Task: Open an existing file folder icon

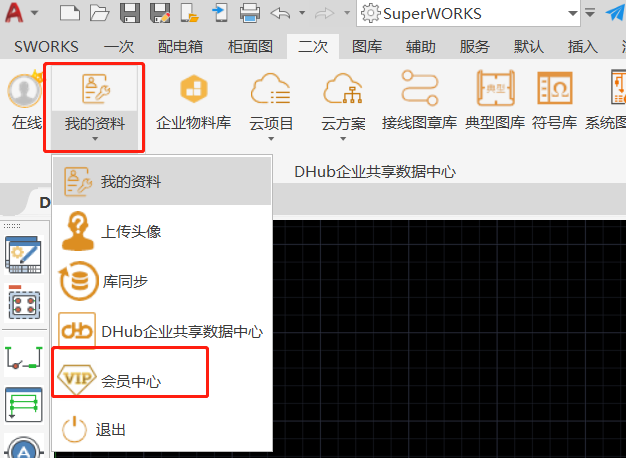Action: (x=99, y=13)
